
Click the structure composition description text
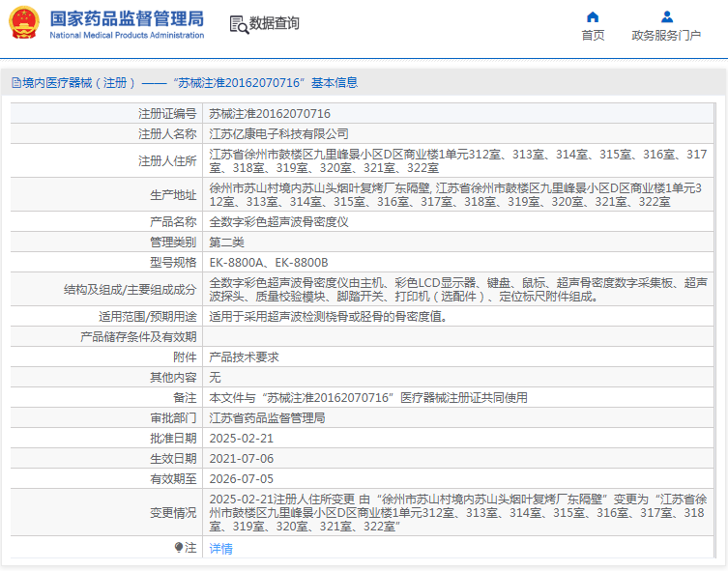coord(458,290)
